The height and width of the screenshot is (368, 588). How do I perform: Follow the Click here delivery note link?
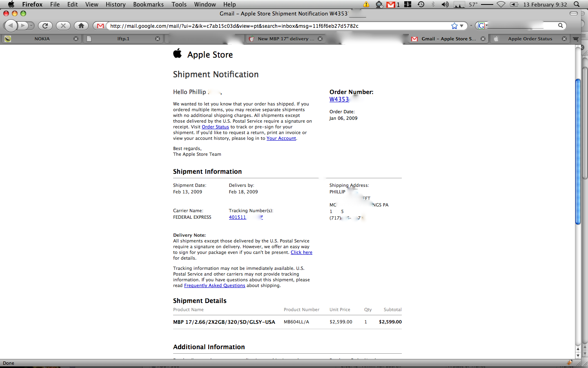[301, 252]
